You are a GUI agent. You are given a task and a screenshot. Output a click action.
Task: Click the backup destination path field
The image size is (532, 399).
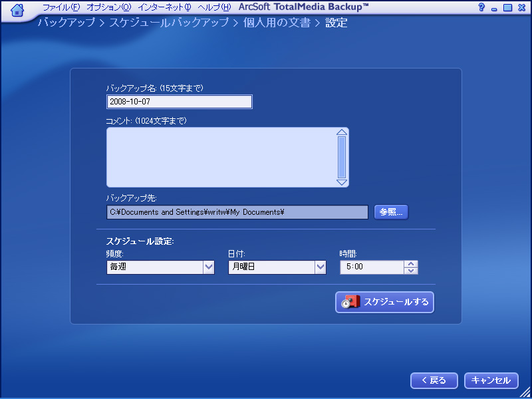click(237, 212)
